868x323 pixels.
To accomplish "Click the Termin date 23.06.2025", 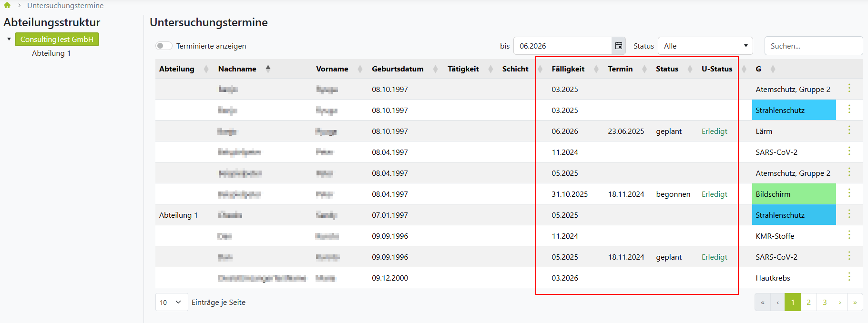I will [x=626, y=131].
